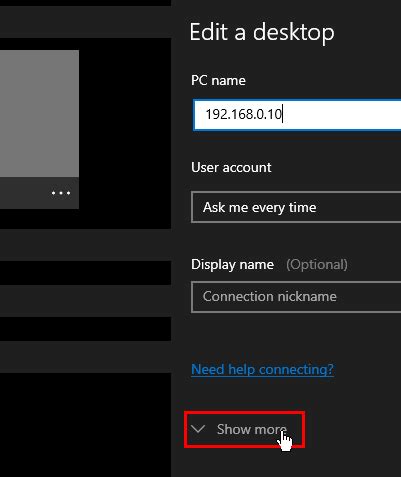Open the desktop tile's three-dot menu
Image resolution: width=401 pixels, height=477 pixels.
point(61,193)
